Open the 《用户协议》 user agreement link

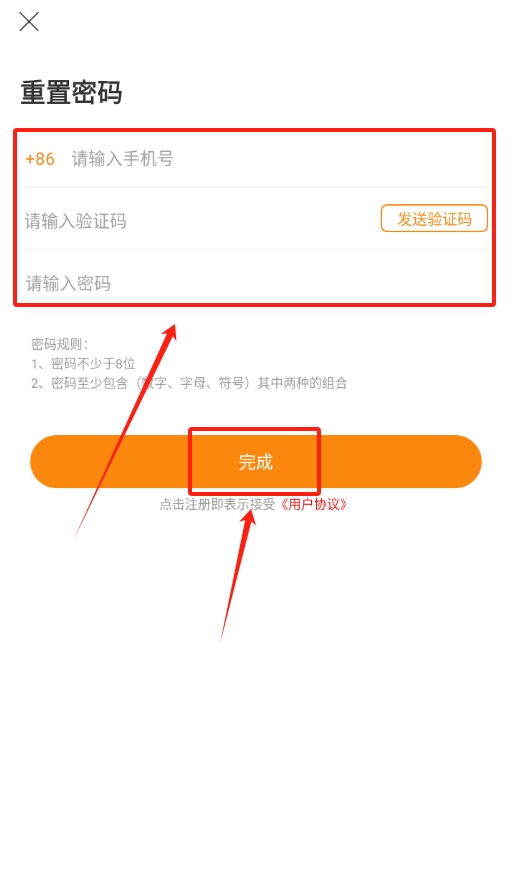pyautogui.click(x=314, y=504)
